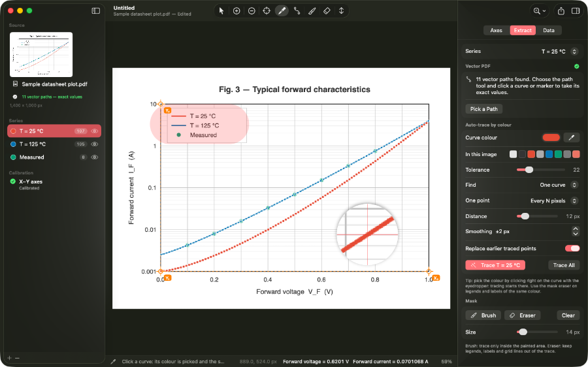Click the 11 vector paths — exact values text

52,97
